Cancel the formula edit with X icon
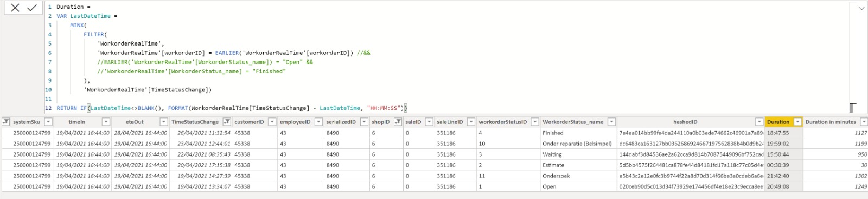 [x=15, y=8]
